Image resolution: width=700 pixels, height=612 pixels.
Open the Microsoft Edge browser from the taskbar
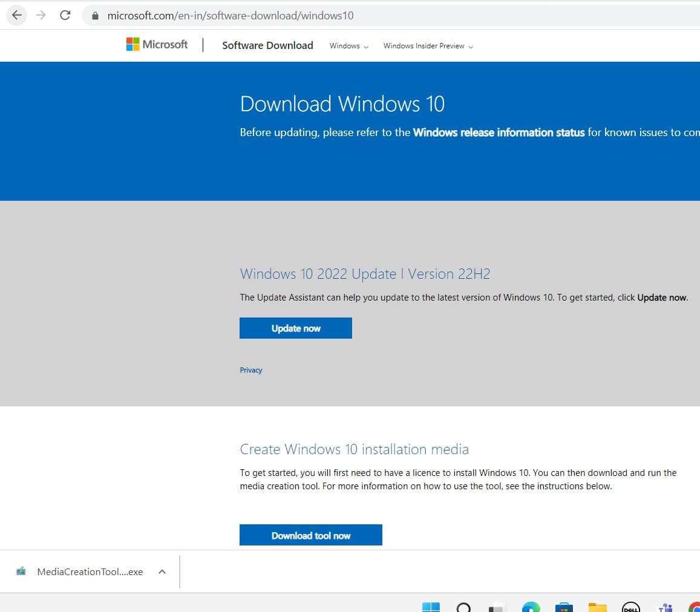pos(531,607)
